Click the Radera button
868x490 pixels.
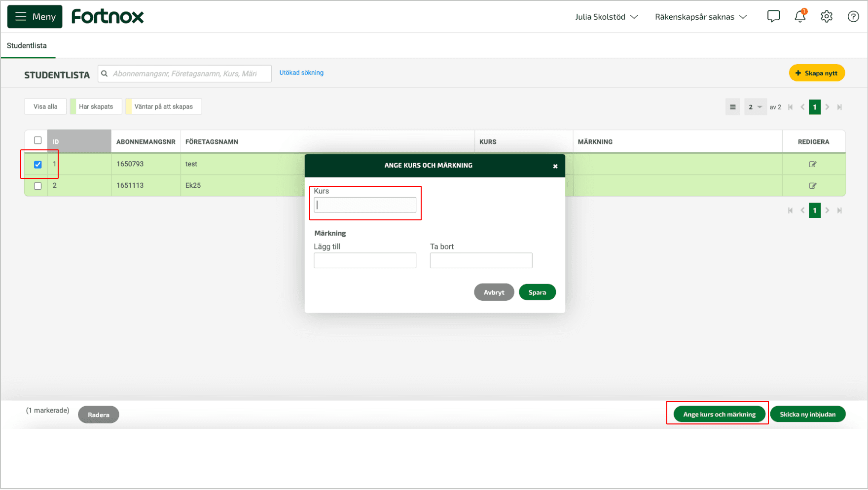click(x=99, y=415)
